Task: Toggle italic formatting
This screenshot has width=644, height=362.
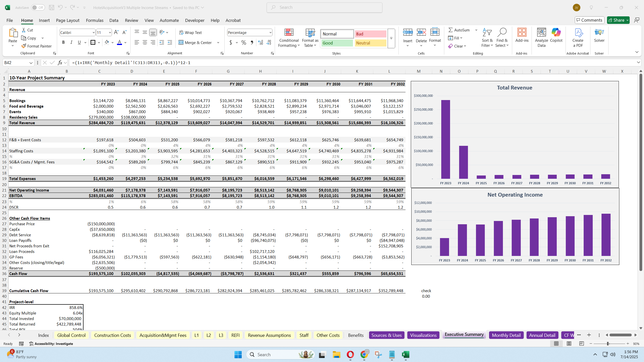Action: [71, 42]
